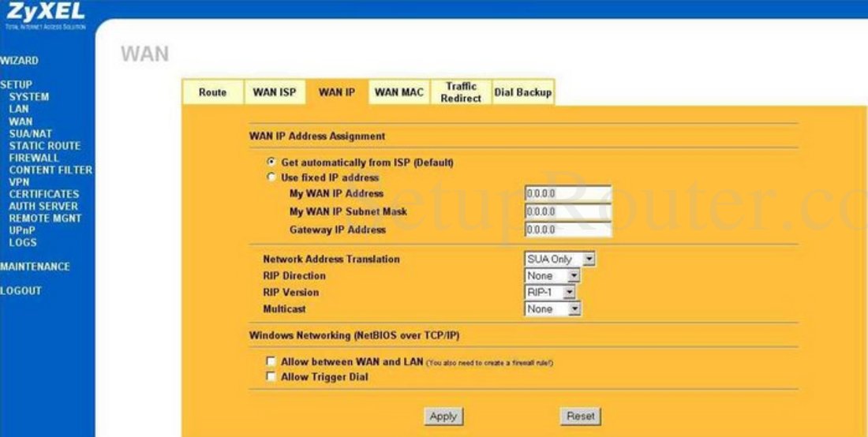Focus the Gateway IP Address field
This screenshot has width=868, height=437.
[567, 230]
